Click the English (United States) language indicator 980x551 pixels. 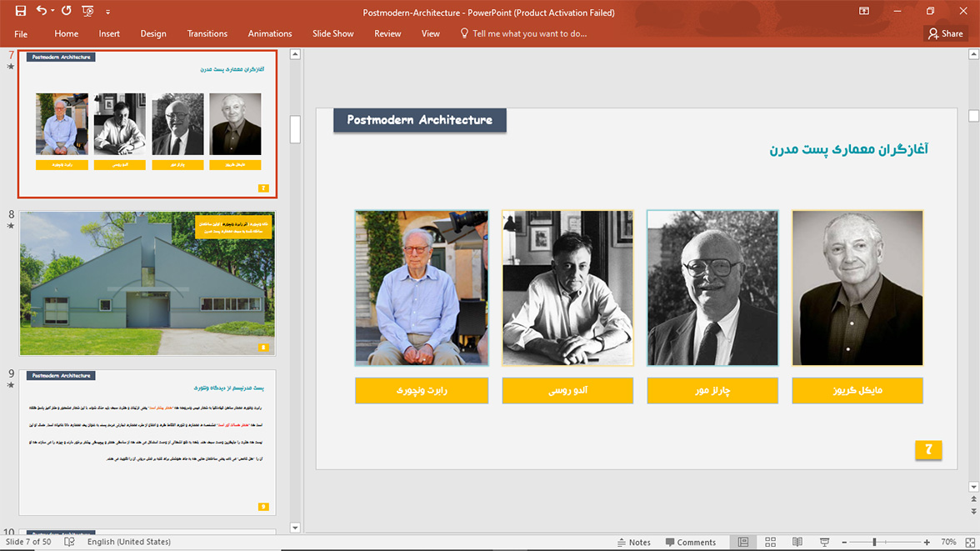128,542
